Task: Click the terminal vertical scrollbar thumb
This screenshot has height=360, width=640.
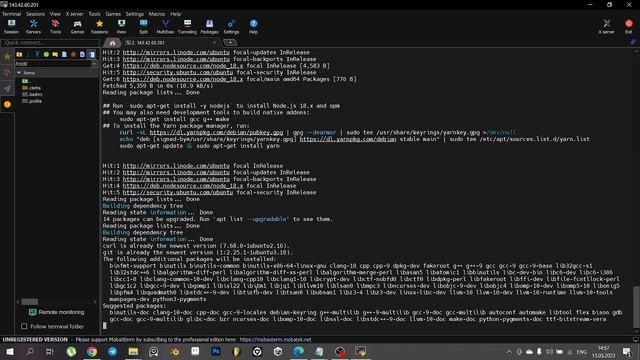Action: tap(636, 306)
